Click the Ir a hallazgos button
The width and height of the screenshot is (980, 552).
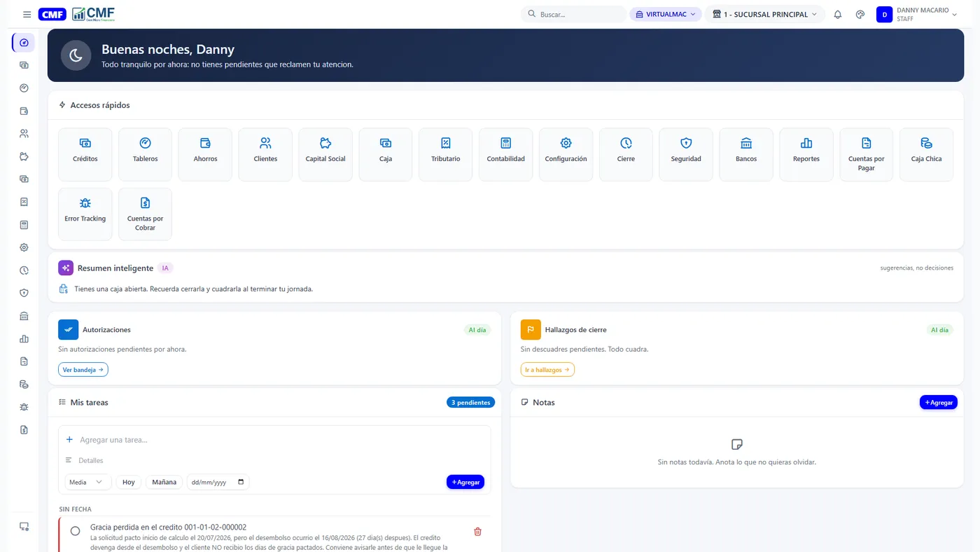click(547, 369)
